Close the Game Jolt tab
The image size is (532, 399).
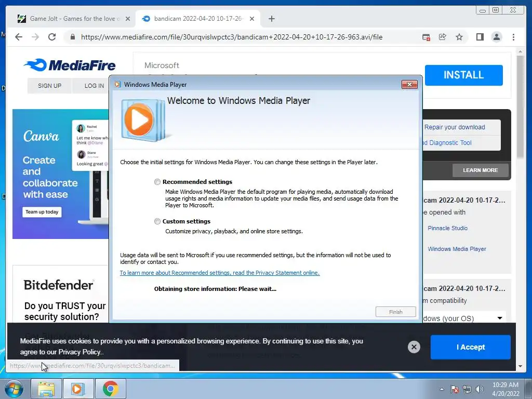[128, 19]
